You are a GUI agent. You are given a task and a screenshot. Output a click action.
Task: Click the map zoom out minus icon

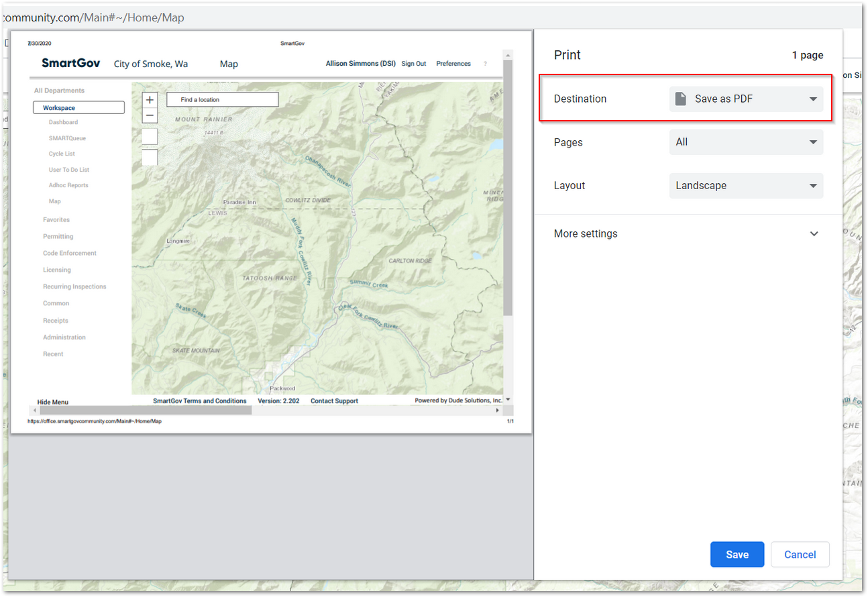pos(150,115)
